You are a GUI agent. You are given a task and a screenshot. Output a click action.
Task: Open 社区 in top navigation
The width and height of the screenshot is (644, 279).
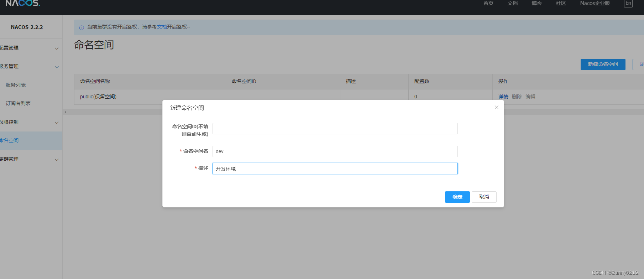(561, 3)
